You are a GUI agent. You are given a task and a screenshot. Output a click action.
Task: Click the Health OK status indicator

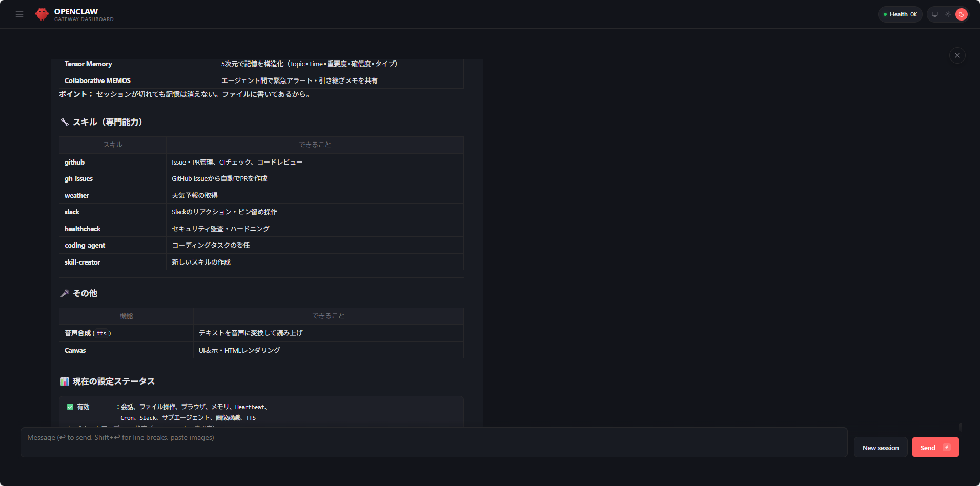coord(900,14)
